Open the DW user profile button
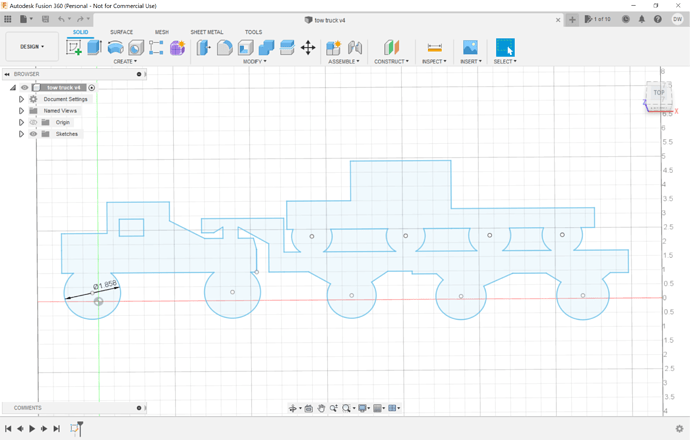The width and height of the screenshot is (690, 440). pos(677,19)
